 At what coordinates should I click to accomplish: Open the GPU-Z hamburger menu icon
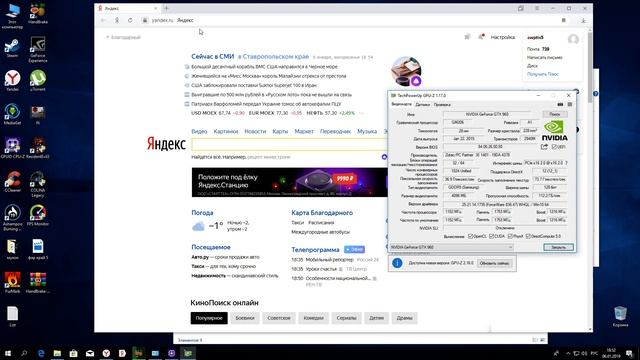tap(570, 104)
